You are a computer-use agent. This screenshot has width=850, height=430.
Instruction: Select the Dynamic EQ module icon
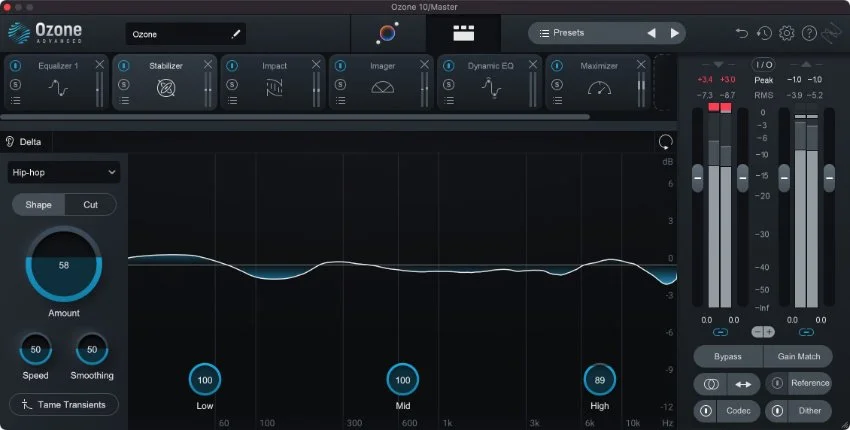491,87
